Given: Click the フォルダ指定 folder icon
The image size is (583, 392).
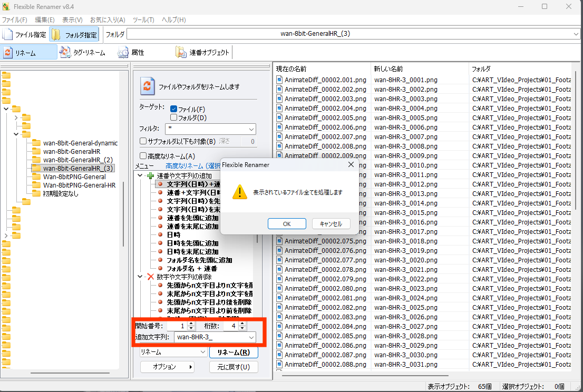Looking at the screenshot, I should pos(56,35).
